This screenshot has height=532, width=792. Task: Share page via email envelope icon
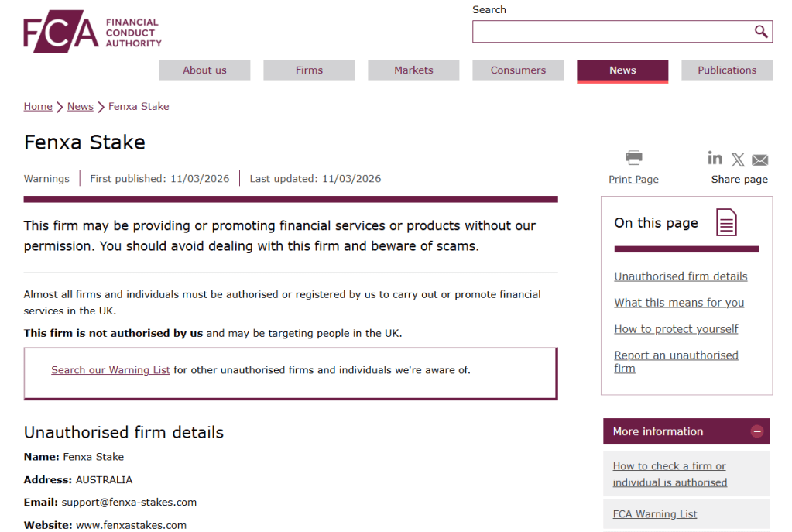tap(760, 160)
